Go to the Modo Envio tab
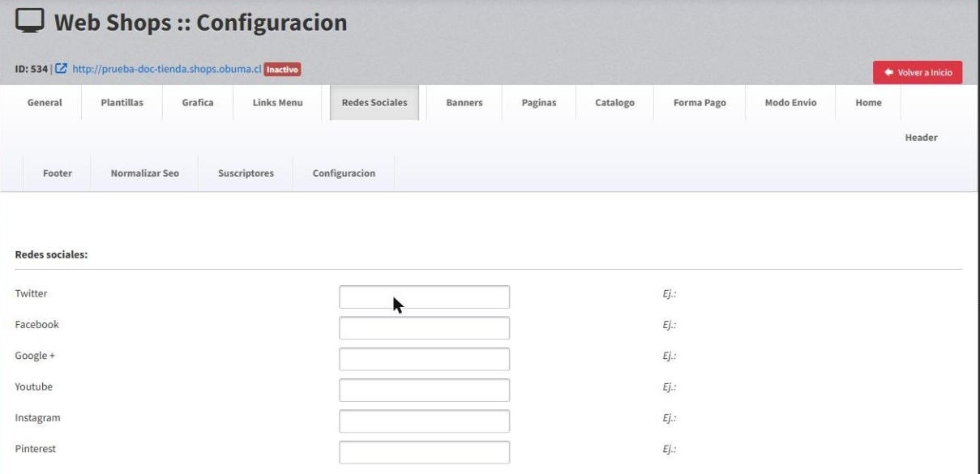This screenshot has height=474, width=980. tap(790, 103)
